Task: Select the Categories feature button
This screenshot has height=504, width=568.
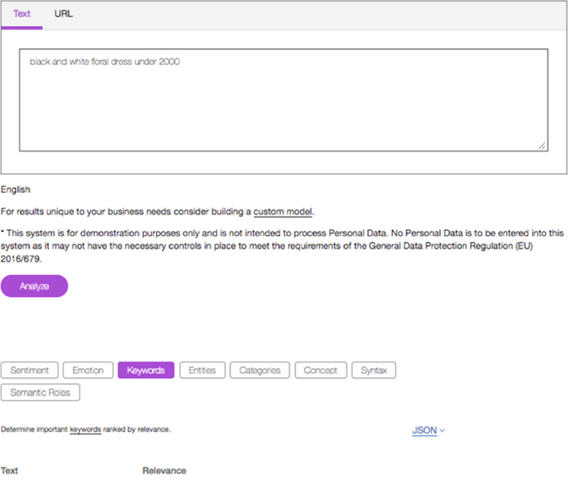Action: [x=260, y=370]
